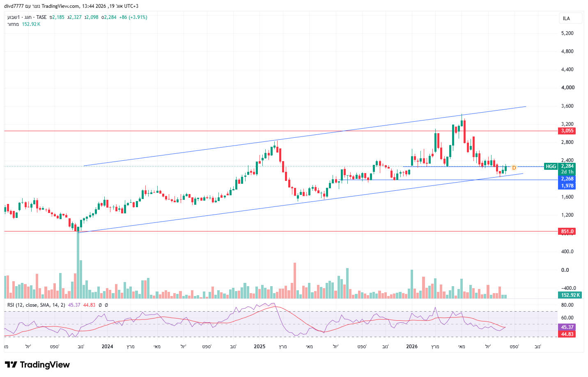
Task: Click the red 851.0 price label
Action: 567,231
